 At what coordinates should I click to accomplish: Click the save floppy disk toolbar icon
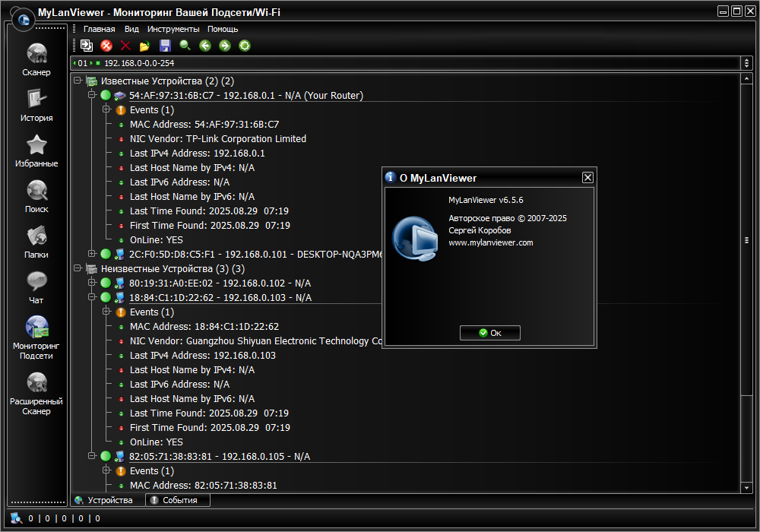pos(165,46)
